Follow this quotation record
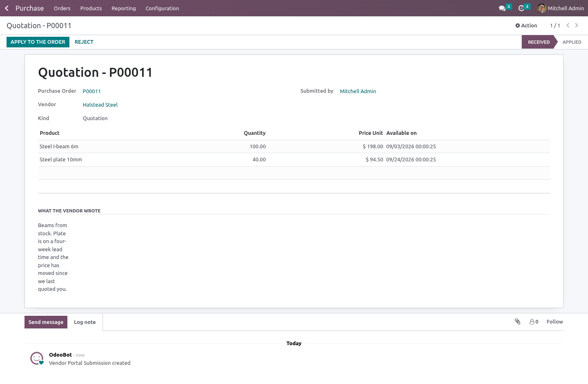 pos(555,321)
